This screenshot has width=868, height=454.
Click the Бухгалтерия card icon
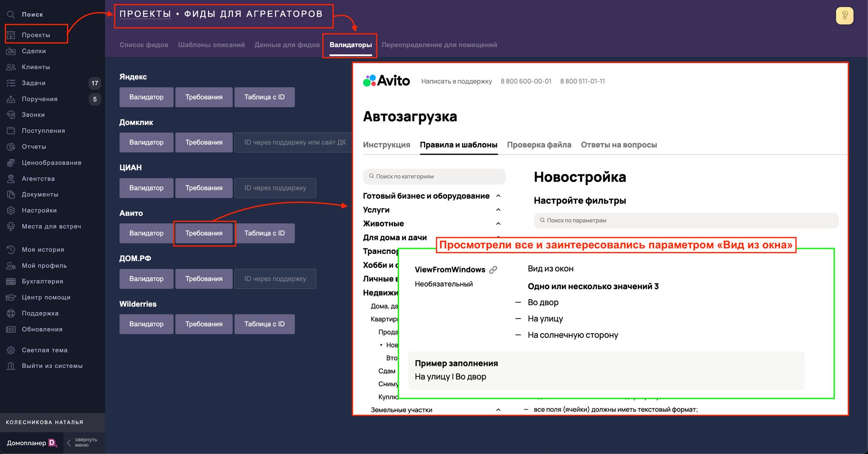(x=11, y=281)
